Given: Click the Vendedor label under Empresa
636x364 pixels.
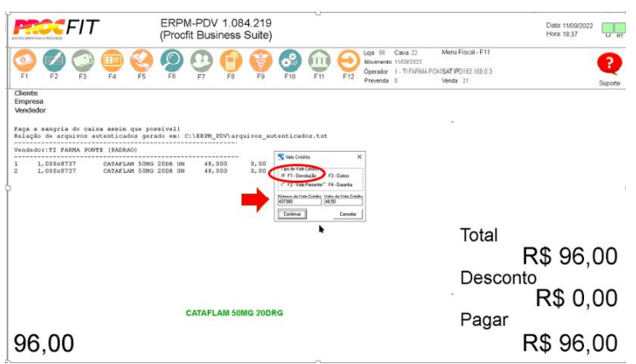Looking at the screenshot, I should tap(30, 110).
